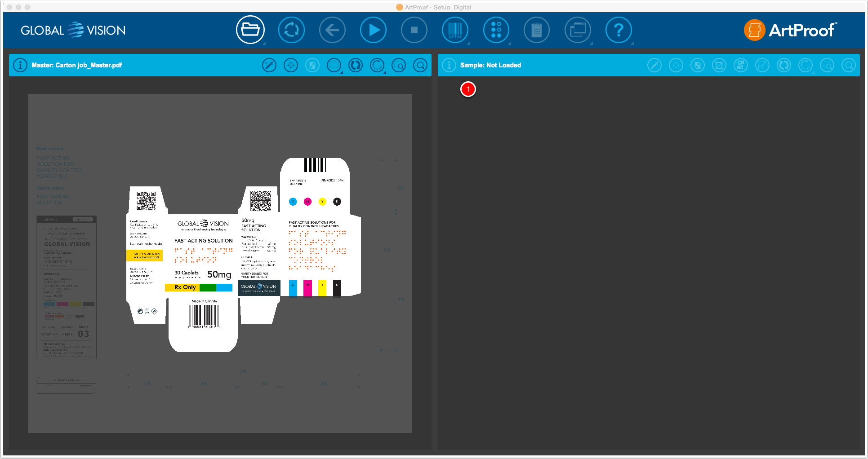
Task: Click the yellow Y color circle on carton
Action: click(x=322, y=202)
